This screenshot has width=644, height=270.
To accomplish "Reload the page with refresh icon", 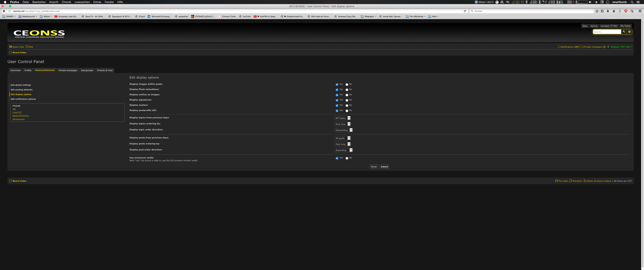I will click(x=465, y=11).
